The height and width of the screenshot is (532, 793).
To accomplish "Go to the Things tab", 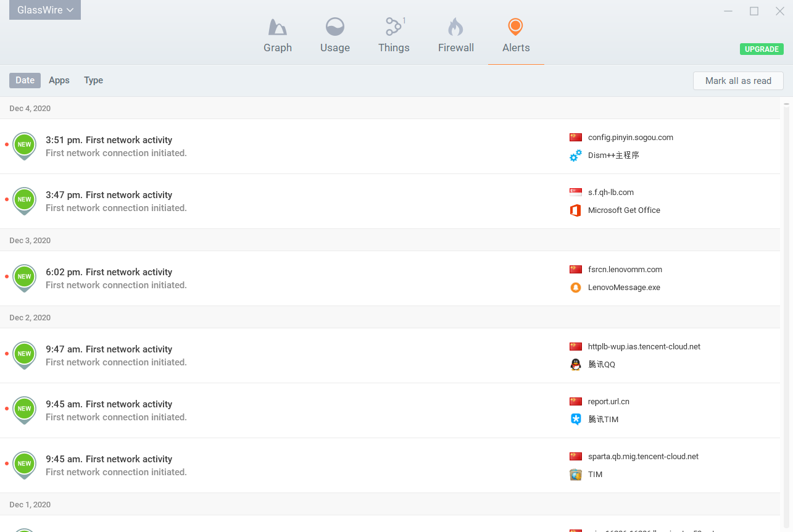I will click(394, 35).
